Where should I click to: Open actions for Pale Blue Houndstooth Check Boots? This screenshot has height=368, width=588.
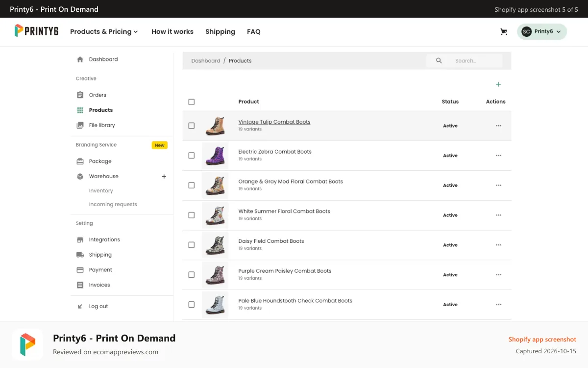(498, 305)
